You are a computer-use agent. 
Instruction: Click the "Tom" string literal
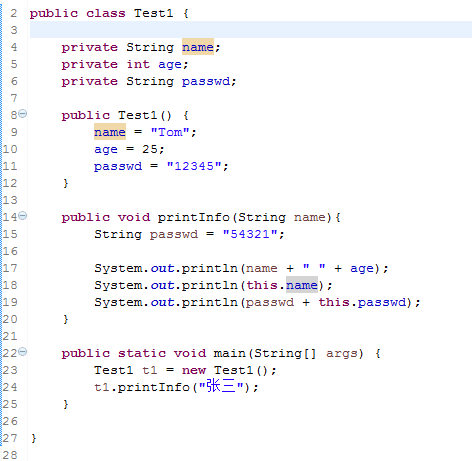[170, 132]
